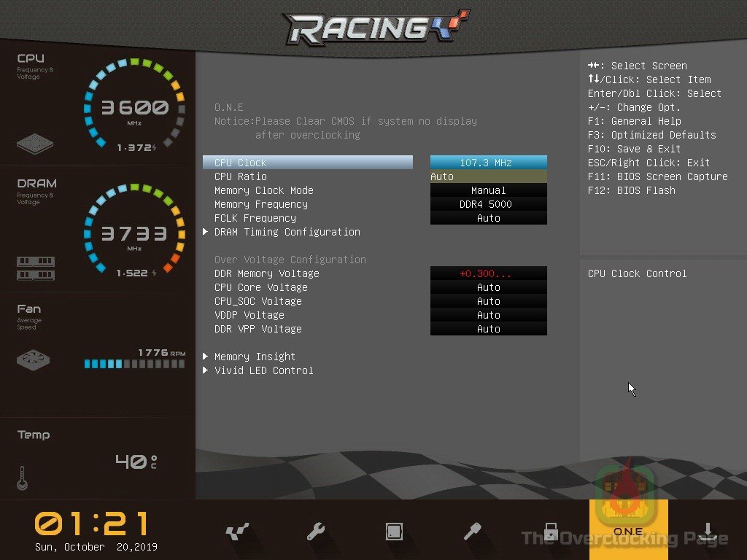Screen dimensions: 747x560
Task: Expand DRAM Timing Configuration submenu
Action: (x=287, y=232)
